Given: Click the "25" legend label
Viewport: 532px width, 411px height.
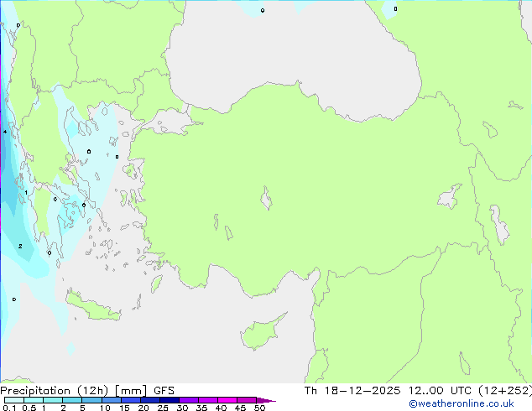Looking at the screenshot, I should pyautogui.click(x=163, y=408).
